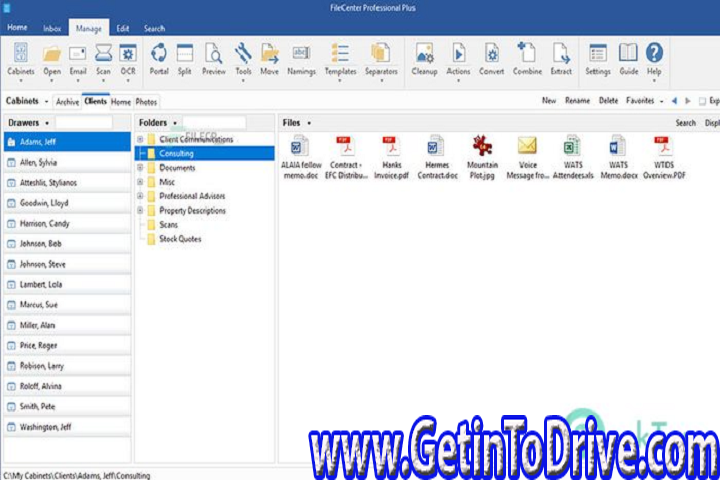Screen dimensions: 720x480
Task: Click the Help question mark icon
Action: click(x=654, y=61)
